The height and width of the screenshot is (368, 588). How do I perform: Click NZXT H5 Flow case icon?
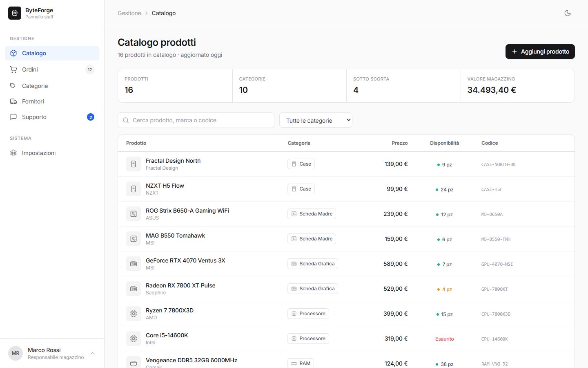(x=134, y=189)
